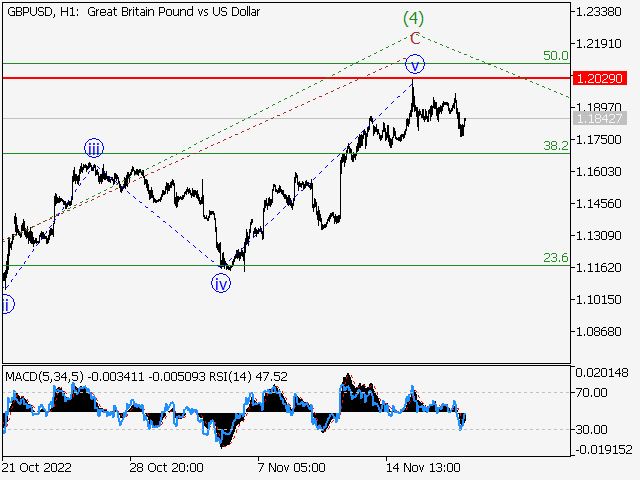
Task: Click the 0.020148 indicator scale value
Action: pyautogui.click(x=602, y=373)
